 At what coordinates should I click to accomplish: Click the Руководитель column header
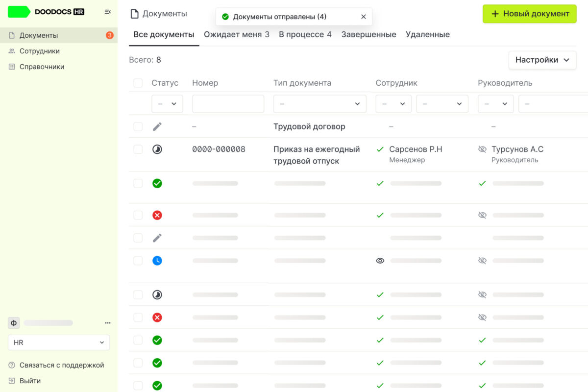pyautogui.click(x=505, y=83)
